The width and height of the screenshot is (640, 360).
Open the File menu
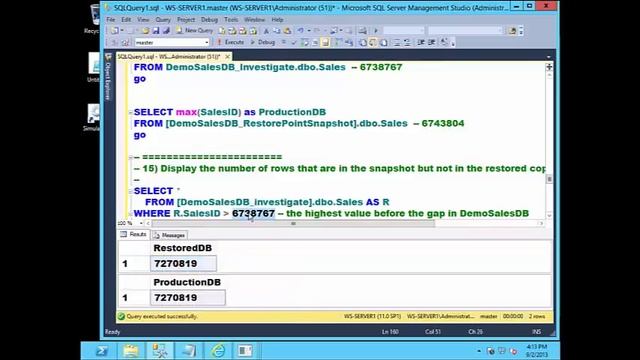click(111, 20)
